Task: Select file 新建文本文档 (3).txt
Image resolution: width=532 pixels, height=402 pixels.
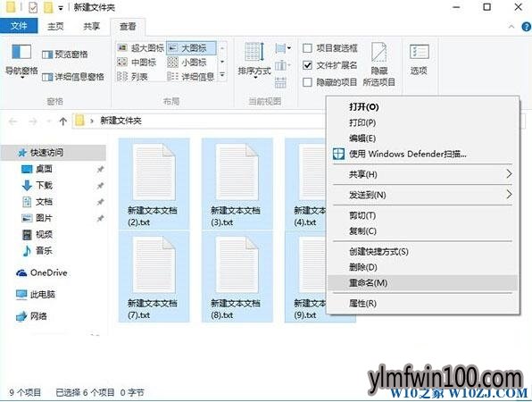Action: coord(237,184)
